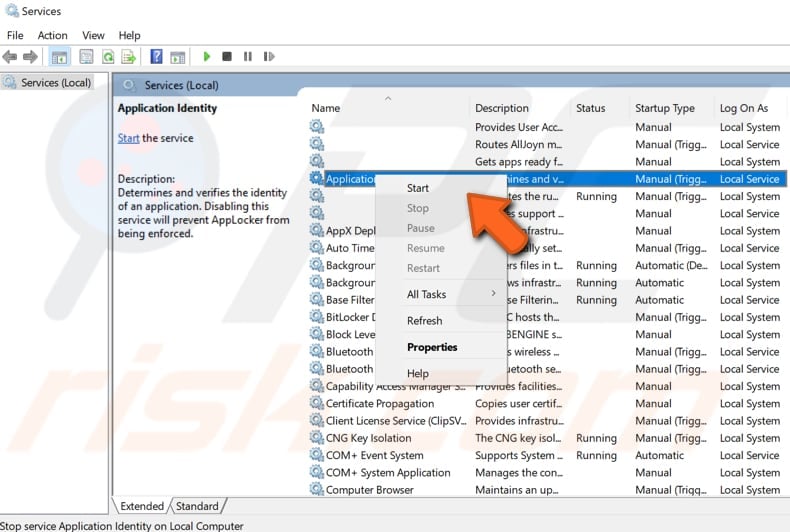The width and height of the screenshot is (790, 532).
Task: Click the 'Manages the con...' description cell
Action: [519, 473]
